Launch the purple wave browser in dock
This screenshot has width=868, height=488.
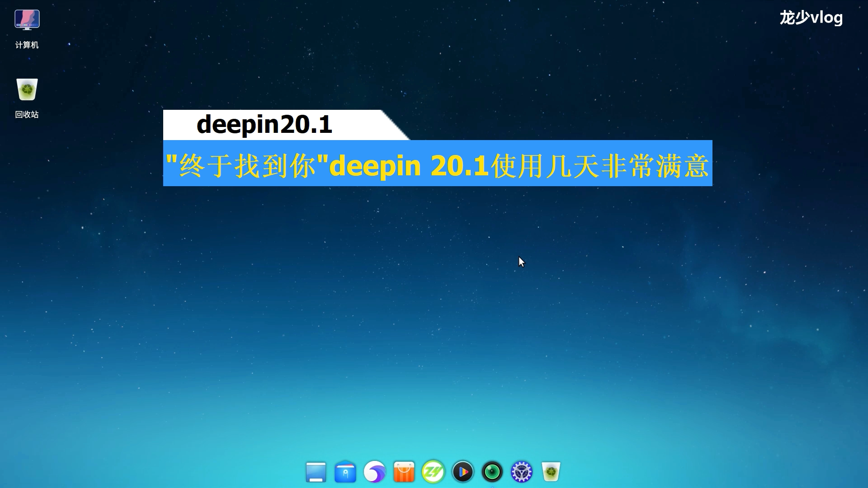click(x=375, y=472)
